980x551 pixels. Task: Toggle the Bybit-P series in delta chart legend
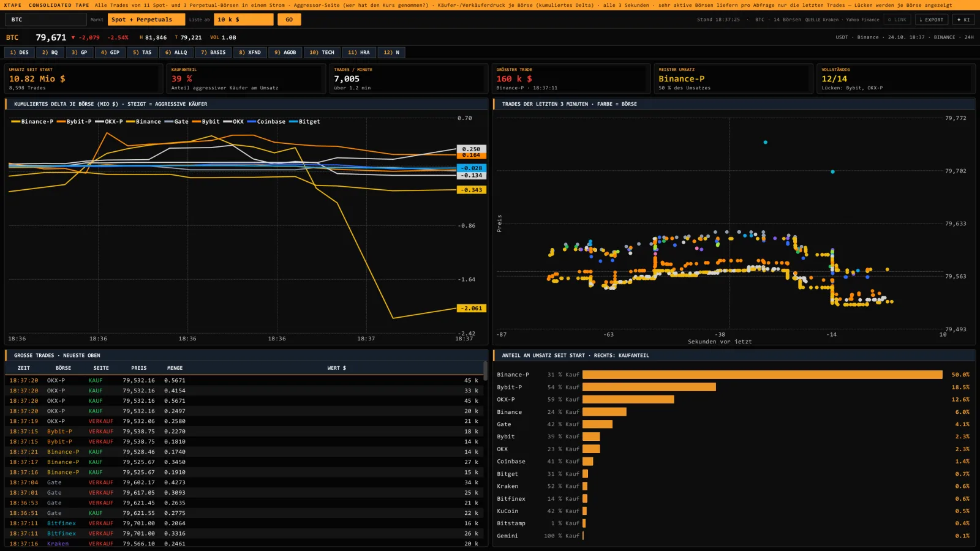point(74,122)
